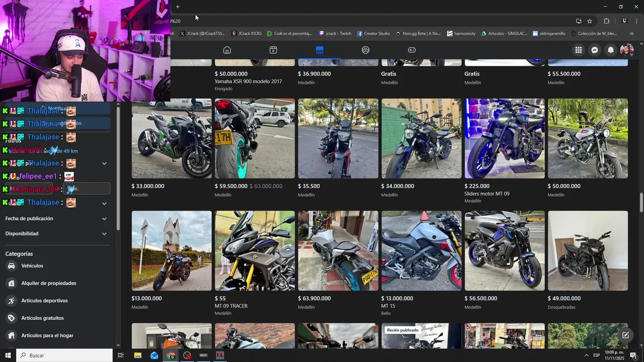Open the $ 63.900.000 listing photo
The height and width of the screenshot is (362, 644).
click(338, 250)
